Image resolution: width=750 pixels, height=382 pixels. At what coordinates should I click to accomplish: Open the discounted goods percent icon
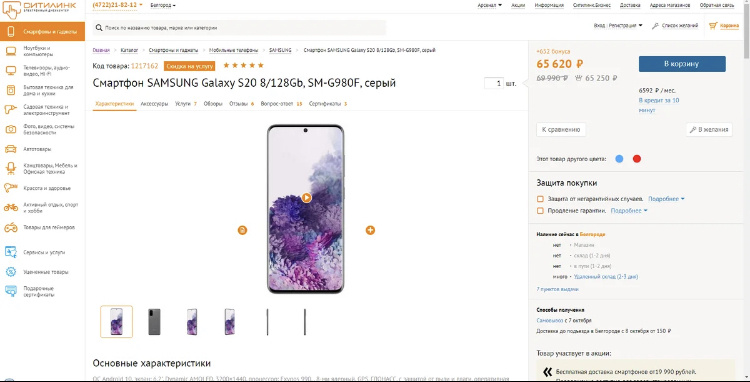pos(11,272)
